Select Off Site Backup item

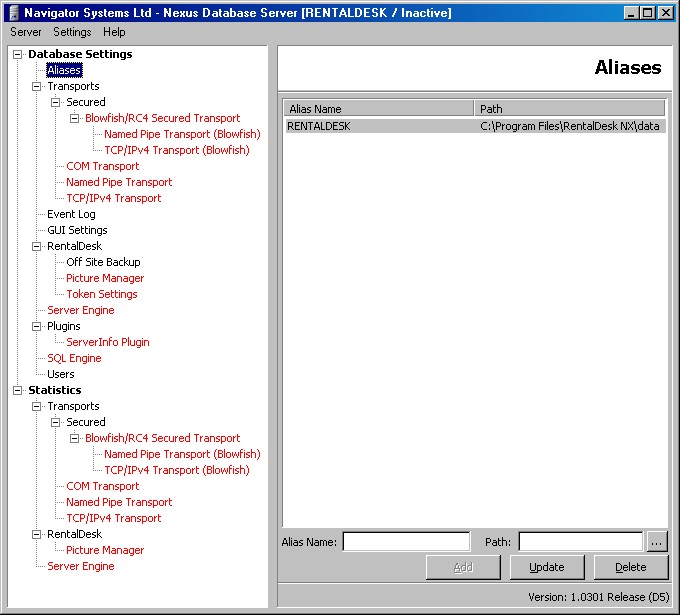point(103,262)
